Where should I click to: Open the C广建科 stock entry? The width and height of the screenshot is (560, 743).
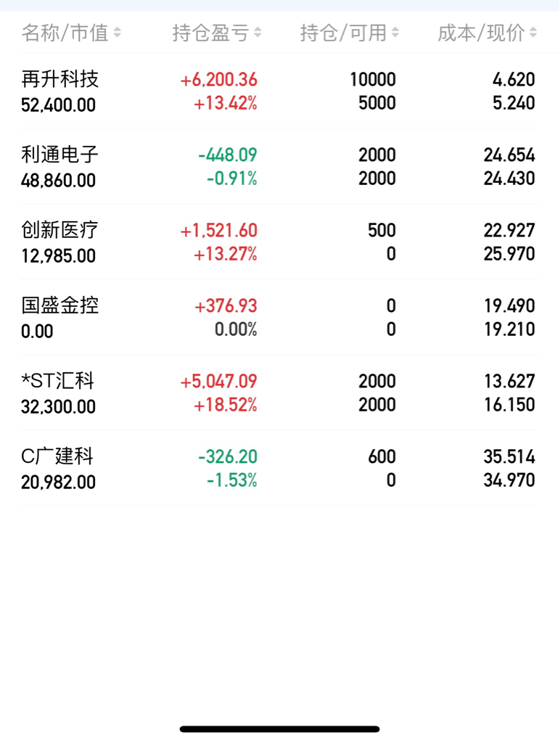coord(279,468)
